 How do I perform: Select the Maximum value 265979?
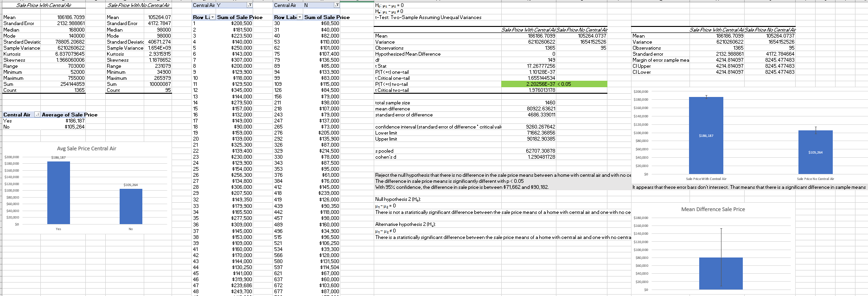click(163, 78)
